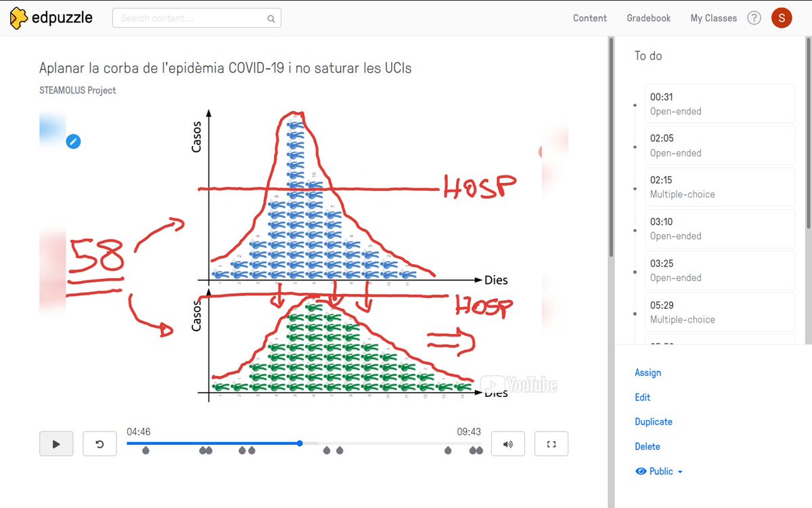Select the 05:29 Multiple-choice question
This screenshot has height=508, width=812.
pyautogui.click(x=720, y=312)
